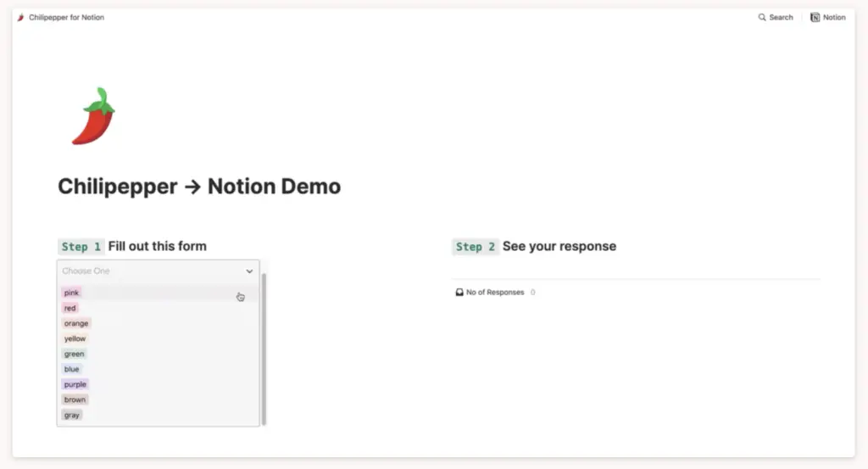Click the Step 2 code label

(476, 247)
